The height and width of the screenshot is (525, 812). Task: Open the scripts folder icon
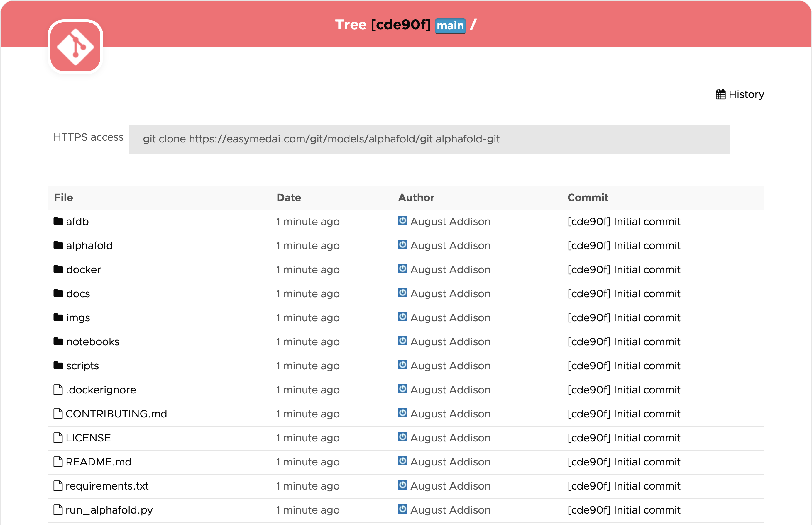(58, 366)
